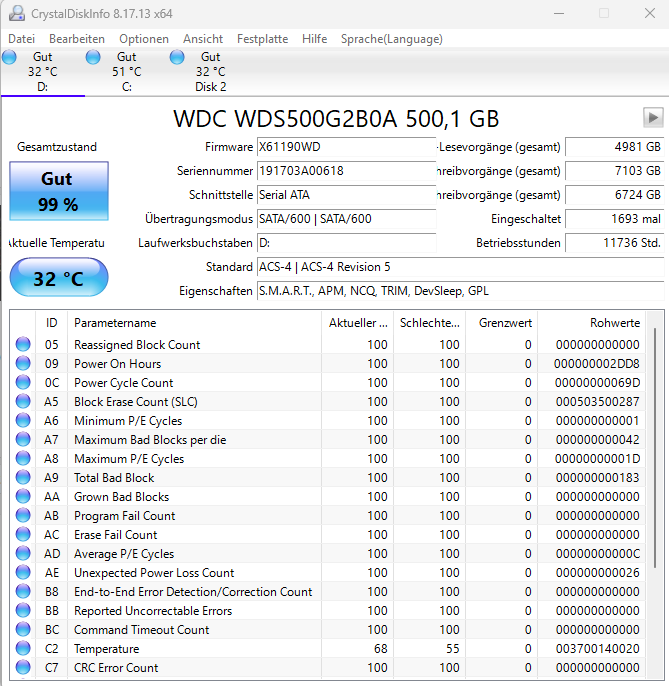
Task: Select the Temperature current value 68
Action: pos(381,649)
